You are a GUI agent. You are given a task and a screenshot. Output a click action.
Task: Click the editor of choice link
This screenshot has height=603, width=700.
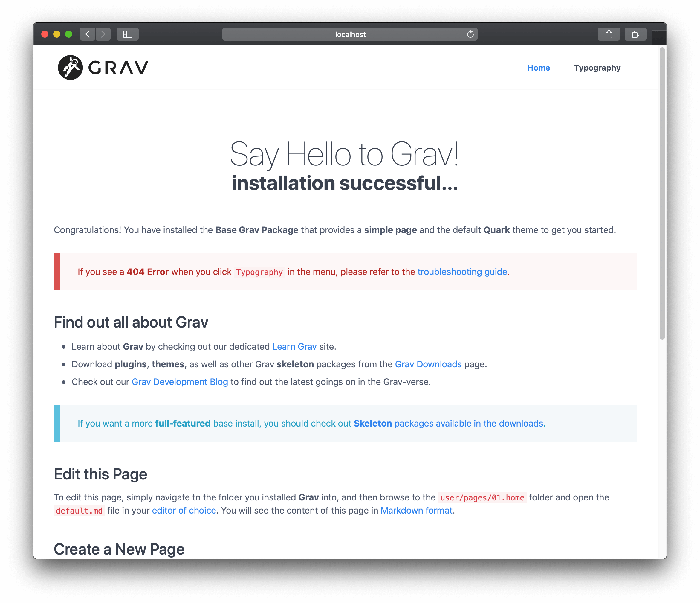click(x=183, y=510)
